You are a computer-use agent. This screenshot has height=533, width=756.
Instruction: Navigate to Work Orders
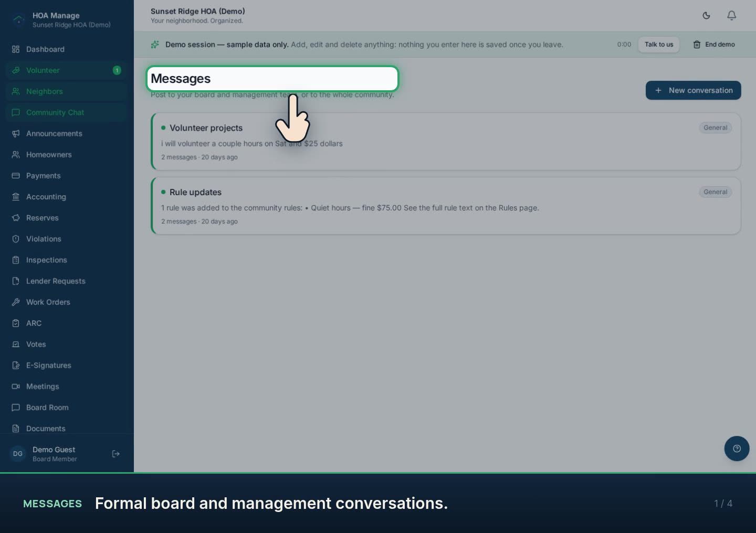tap(66, 302)
